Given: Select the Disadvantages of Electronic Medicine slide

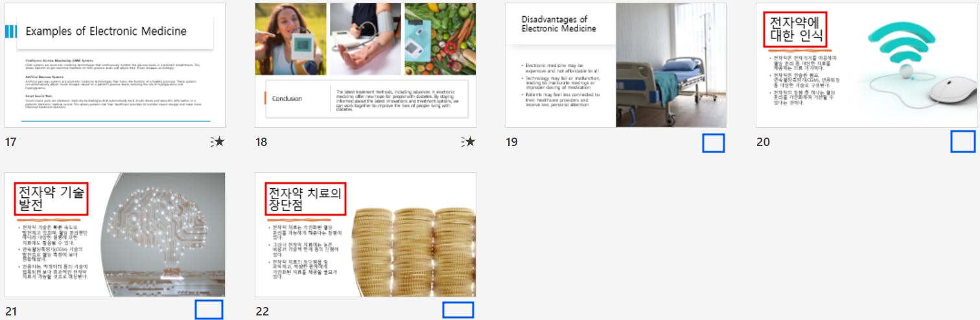Looking at the screenshot, I should tap(616, 65).
